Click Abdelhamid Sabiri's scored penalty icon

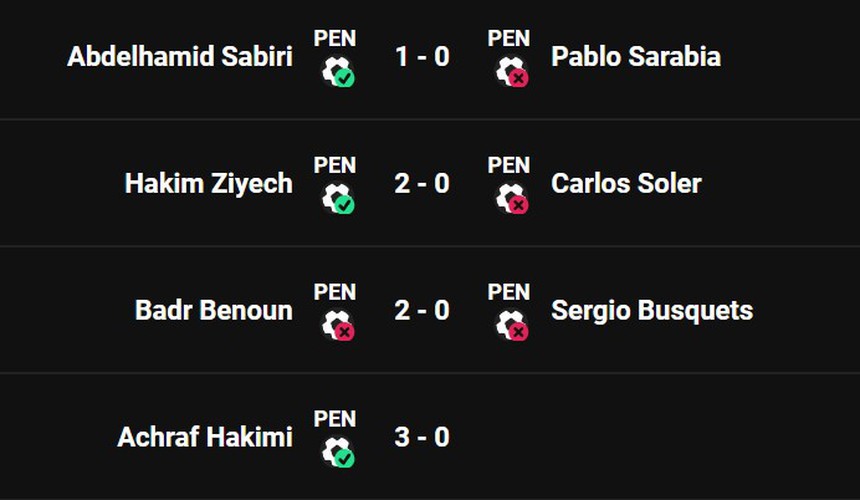coord(337,71)
